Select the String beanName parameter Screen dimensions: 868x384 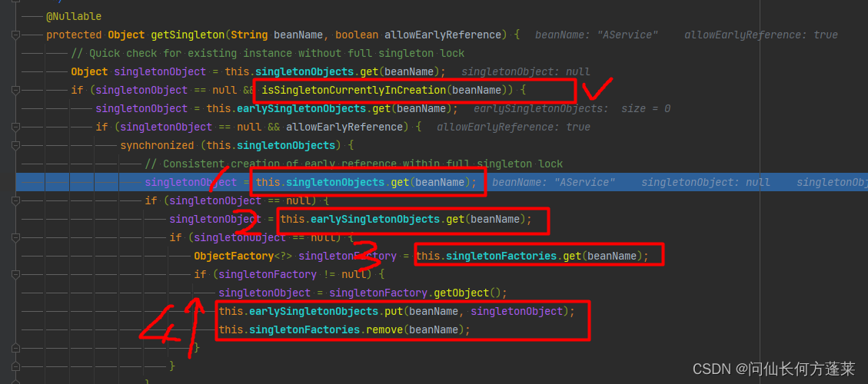pyautogui.click(x=277, y=35)
